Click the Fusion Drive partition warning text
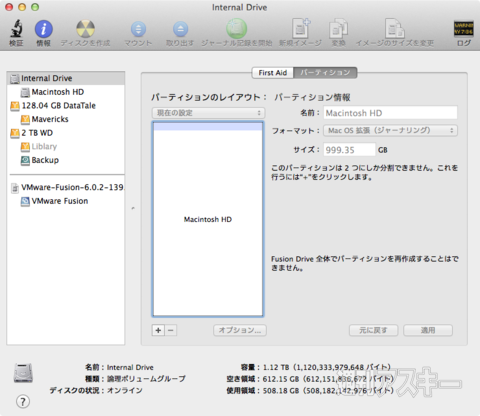The width and height of the screenshot is (480, 416). 365,263
